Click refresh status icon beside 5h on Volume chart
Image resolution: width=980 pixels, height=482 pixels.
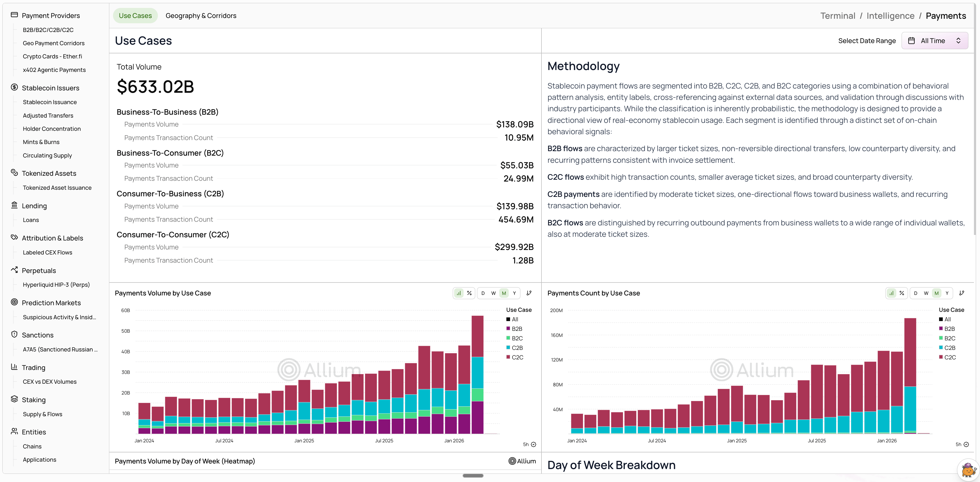(533, 444)
